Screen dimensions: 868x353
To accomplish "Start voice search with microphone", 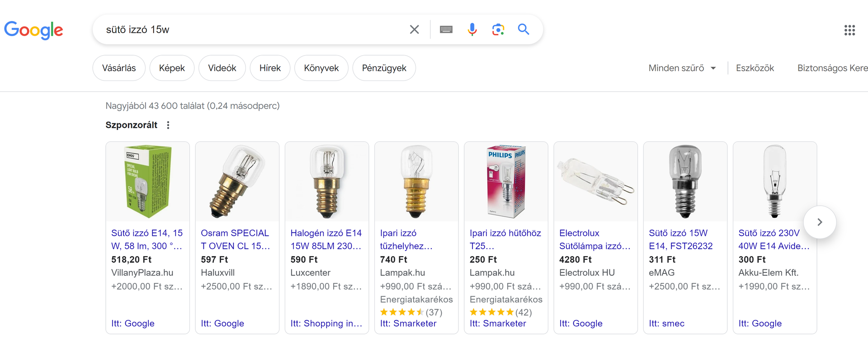I will point(472,30).
